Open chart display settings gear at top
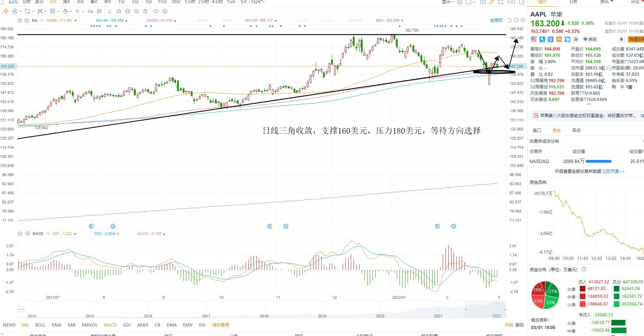The width and height of the screenshot is (644, 336). (459, 2)
